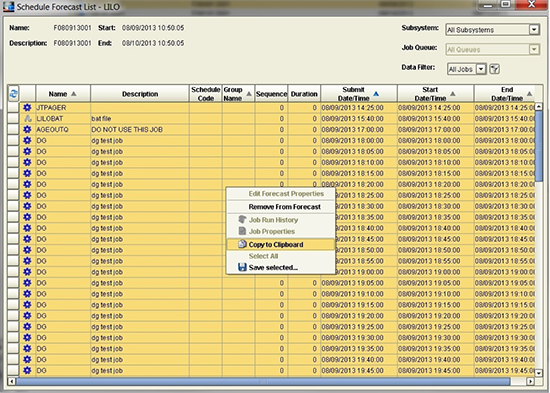
Task: Toggle the row selector box for AGEOUTQ
Action: pyautogui.click(x=13, y=129)
